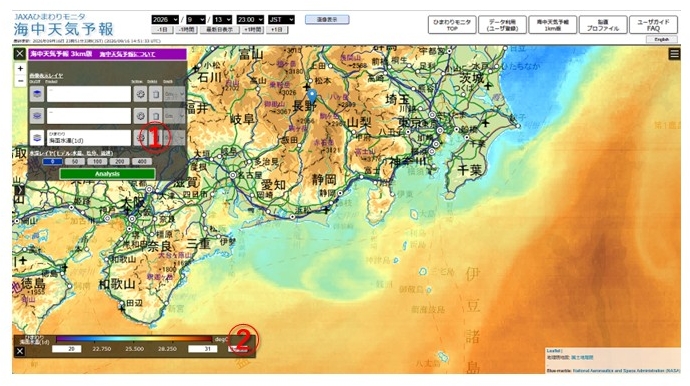Click the legend tick value 25.500
Image resolution: width=690 pixels, height=386 pixels.
[x=134, y=349]
